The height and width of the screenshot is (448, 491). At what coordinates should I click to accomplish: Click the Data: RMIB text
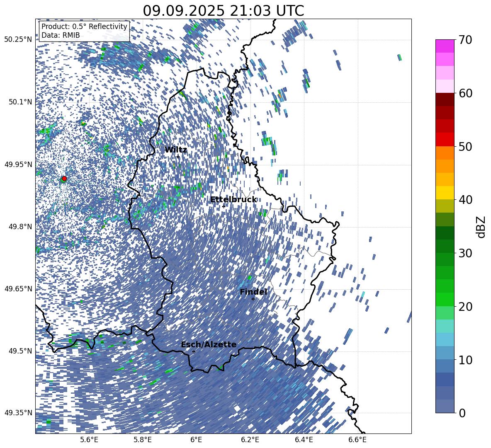click(x=61, y=35)
